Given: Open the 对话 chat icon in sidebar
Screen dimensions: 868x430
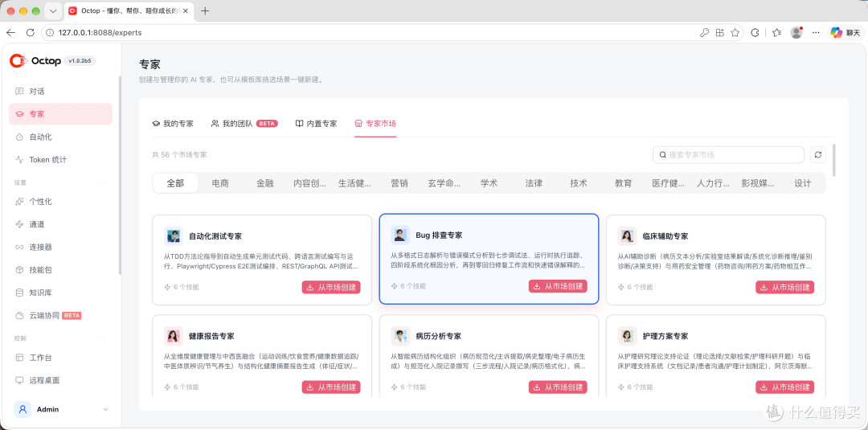Looking at the screenshot, I should pos(19,92).
